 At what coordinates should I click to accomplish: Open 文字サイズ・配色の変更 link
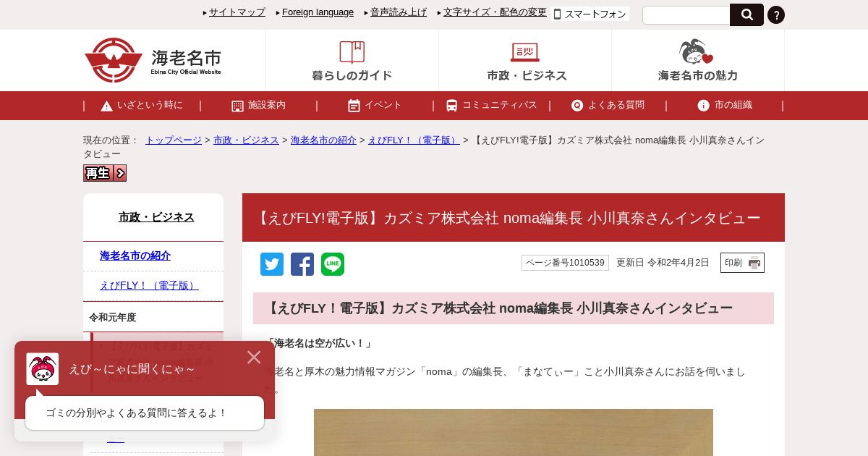tap(495, 12)
